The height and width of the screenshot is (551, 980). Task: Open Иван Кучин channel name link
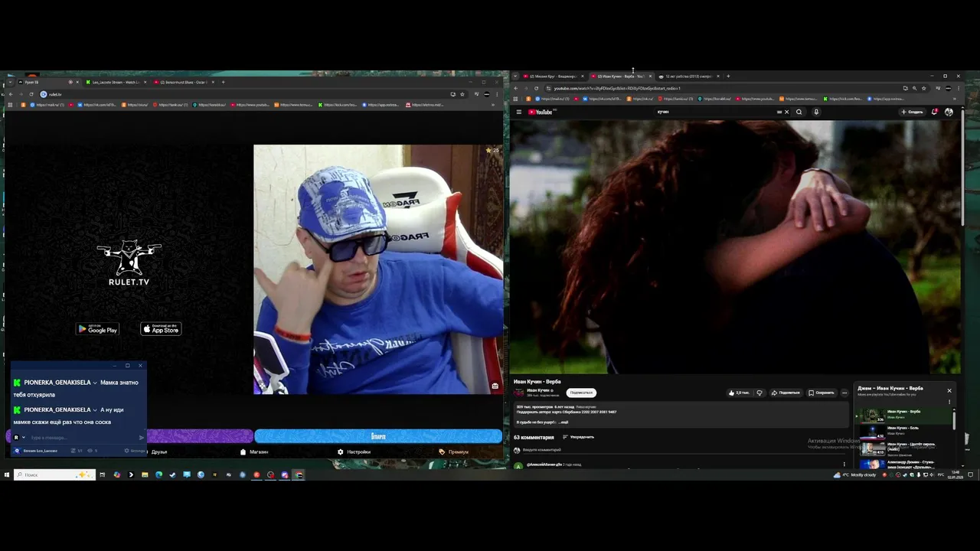pos(538,390)
